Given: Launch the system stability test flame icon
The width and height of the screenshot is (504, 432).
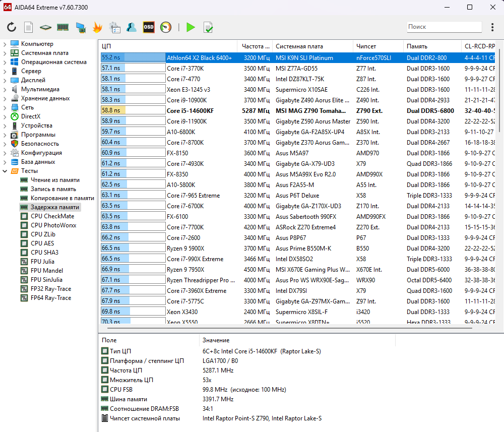Looking at the screenshot, I should coord(97,27).
